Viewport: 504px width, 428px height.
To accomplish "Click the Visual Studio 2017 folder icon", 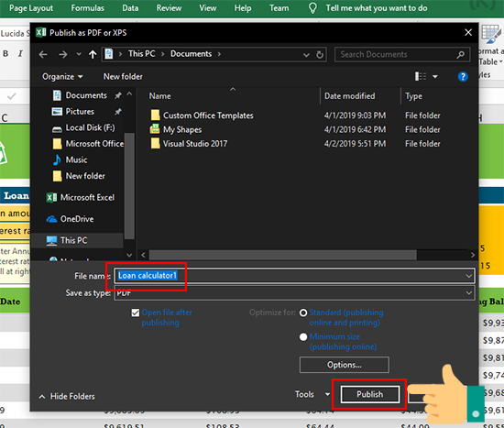I will 155,143.
